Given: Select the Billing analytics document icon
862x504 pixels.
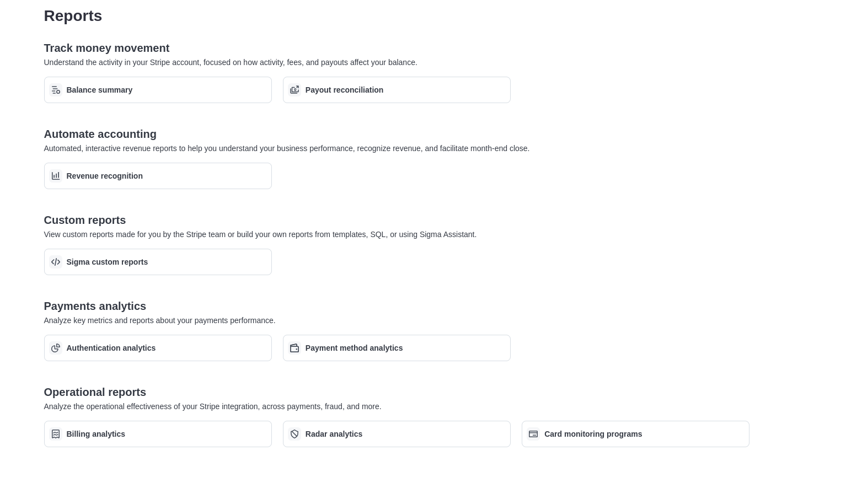Looking at the screenshot, I should point(56,433).
